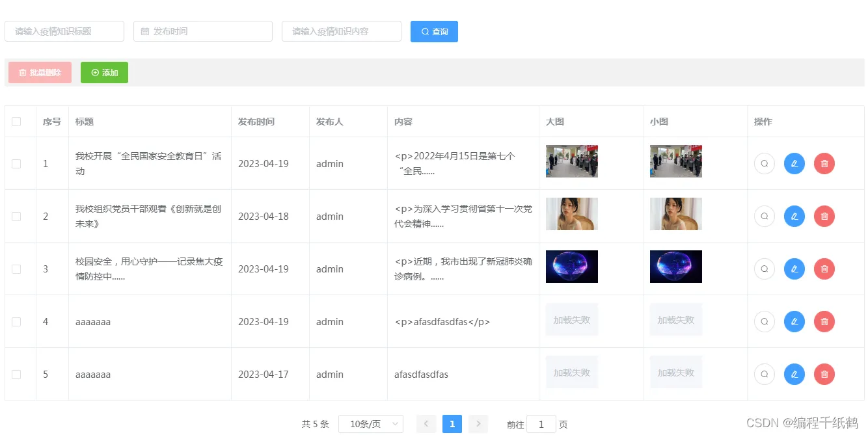Delete row 1 about 全民国家安全教育日
Viewport: 868px width, 435px height.
(824, 164)
